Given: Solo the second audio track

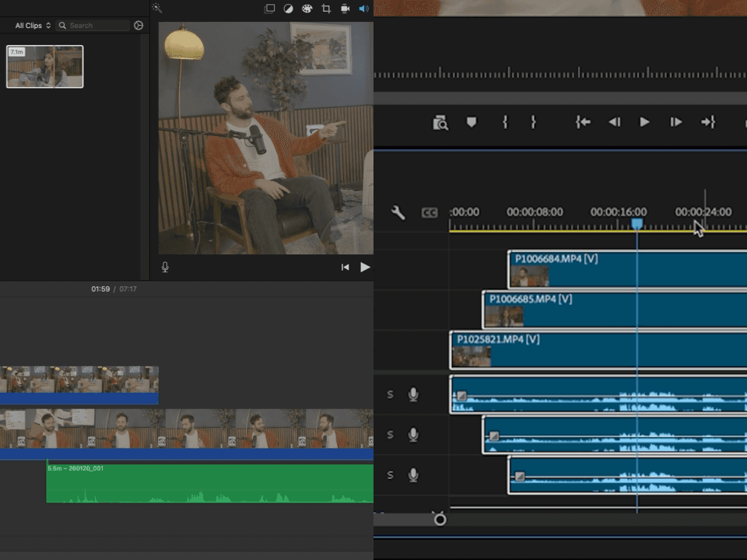Looking at the screenshot, I should tap(390, 435).
